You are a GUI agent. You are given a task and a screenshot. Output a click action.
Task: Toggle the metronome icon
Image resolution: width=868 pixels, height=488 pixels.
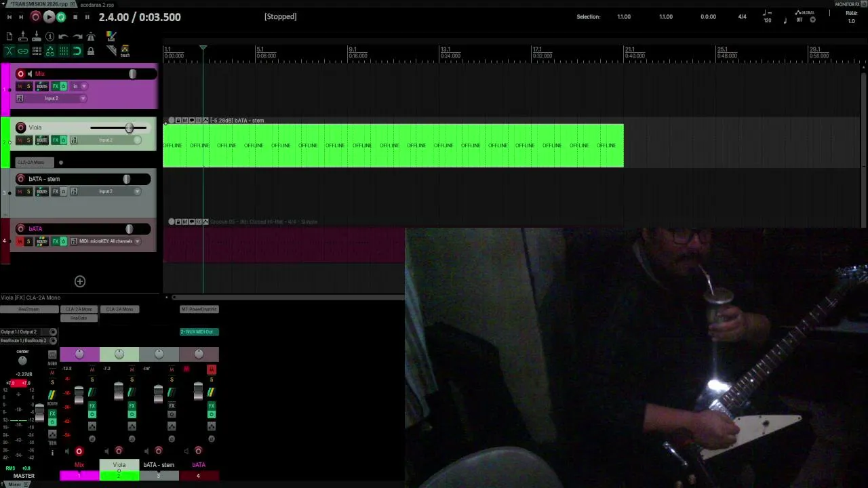tap(91, 37)
